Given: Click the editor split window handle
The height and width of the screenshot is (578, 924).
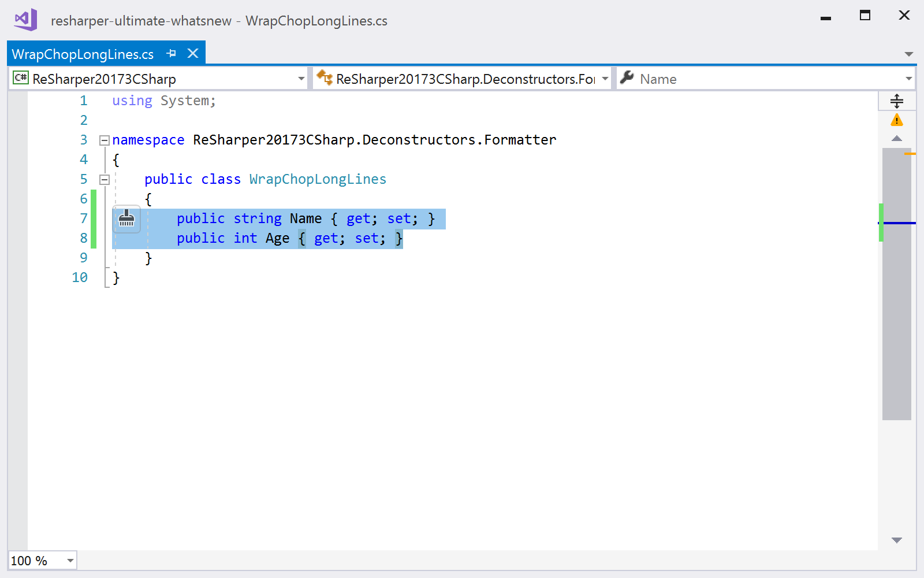Looking at the screenshot, I should [897, 101].
